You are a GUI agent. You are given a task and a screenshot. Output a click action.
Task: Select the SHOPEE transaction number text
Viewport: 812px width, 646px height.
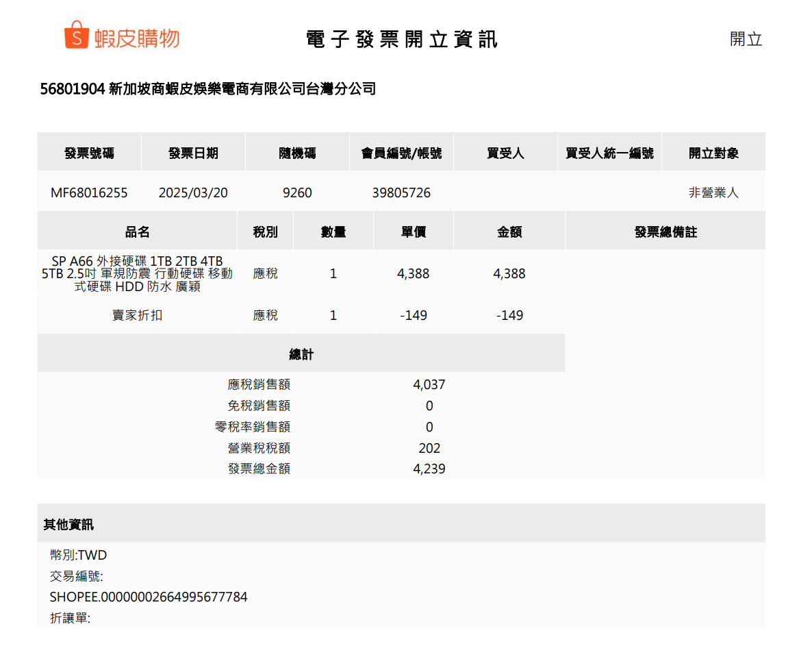149,597
